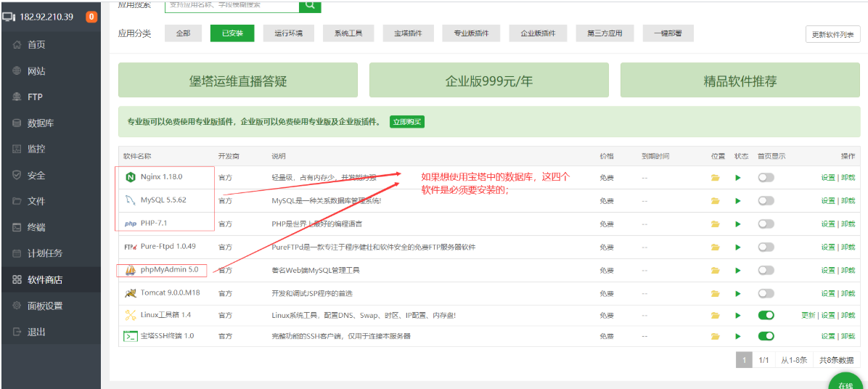This screenshot has height=389, width=868.
Task: Switch to 运行环境 category tab
Action: pos(288,33)
